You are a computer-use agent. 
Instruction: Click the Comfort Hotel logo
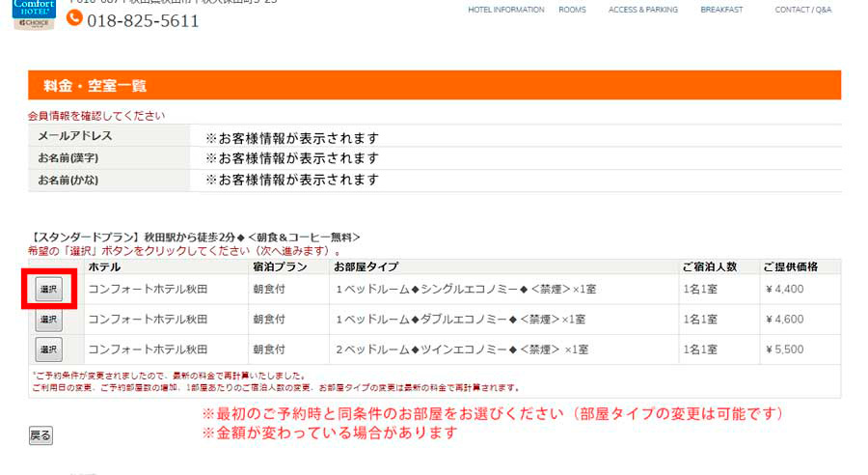click(34, 14)
